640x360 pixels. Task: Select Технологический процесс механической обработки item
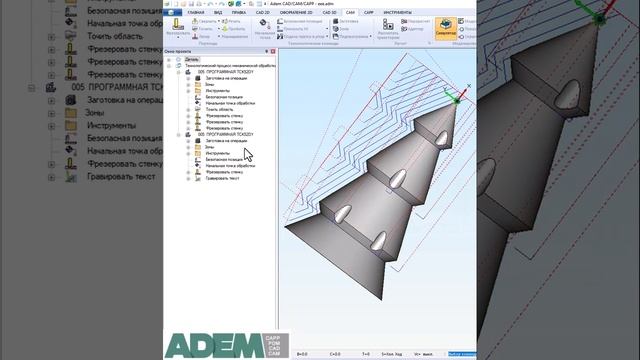click(x=231, y=66)
